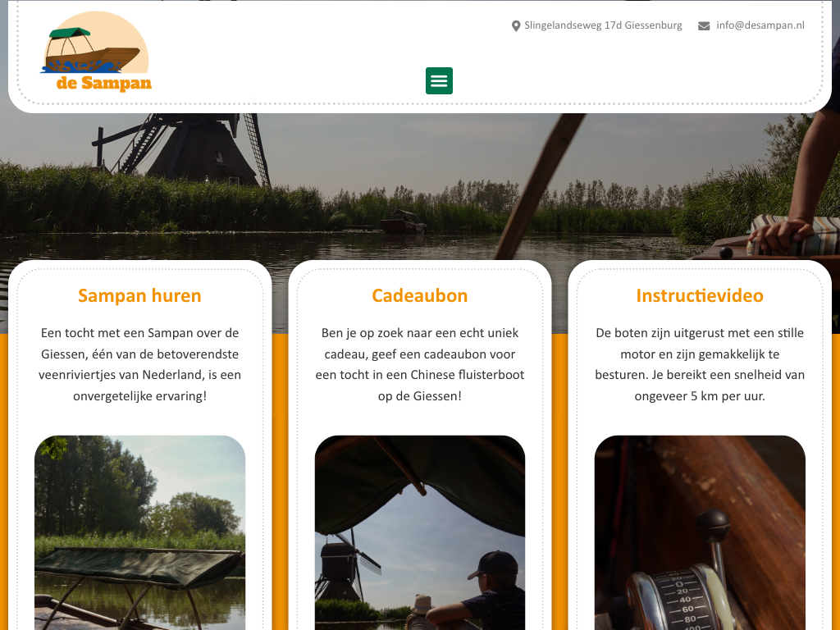Click the Sampan huren description text

pyautogui.click(x=139, y=364)
